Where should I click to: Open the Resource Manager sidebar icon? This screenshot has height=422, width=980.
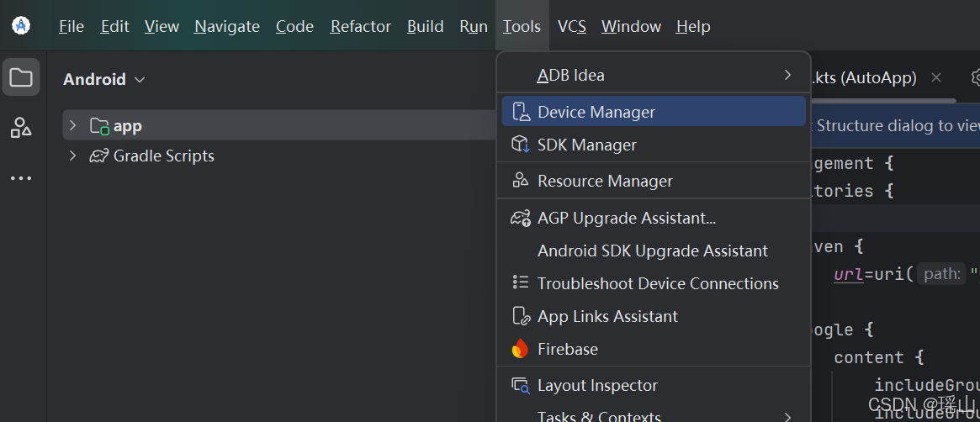[21, 128]
